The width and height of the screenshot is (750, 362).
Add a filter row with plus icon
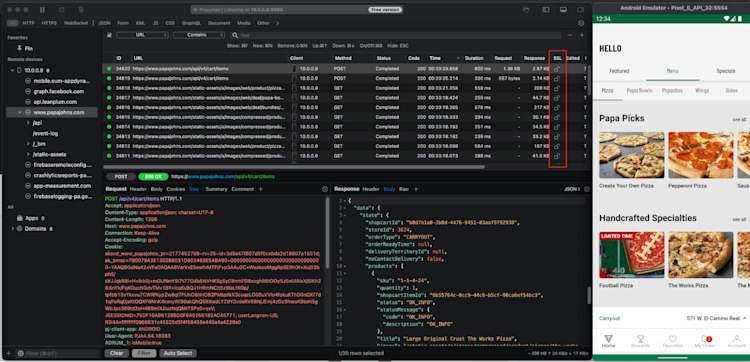click(x=582, y=35)
